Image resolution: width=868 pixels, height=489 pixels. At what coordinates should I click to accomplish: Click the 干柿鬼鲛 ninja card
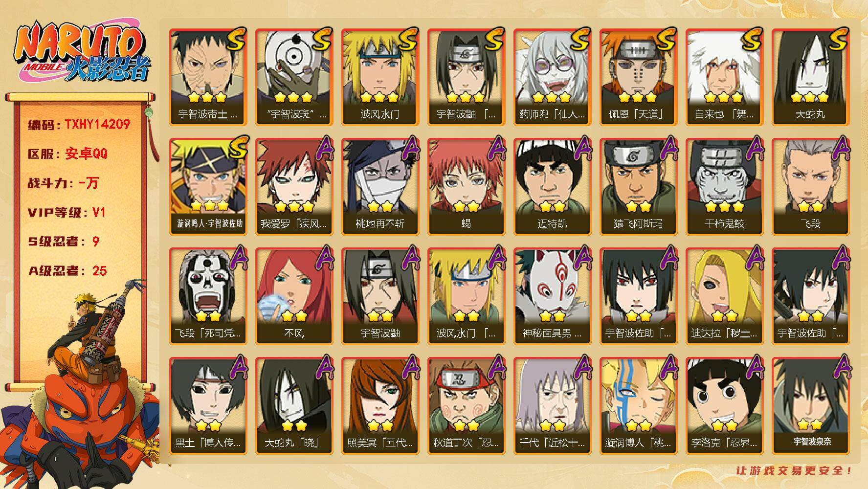(x=724, y=187)
